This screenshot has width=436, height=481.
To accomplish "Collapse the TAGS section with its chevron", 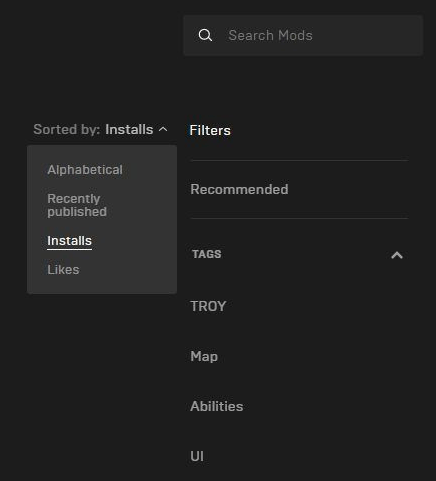I will coord(397,255).
